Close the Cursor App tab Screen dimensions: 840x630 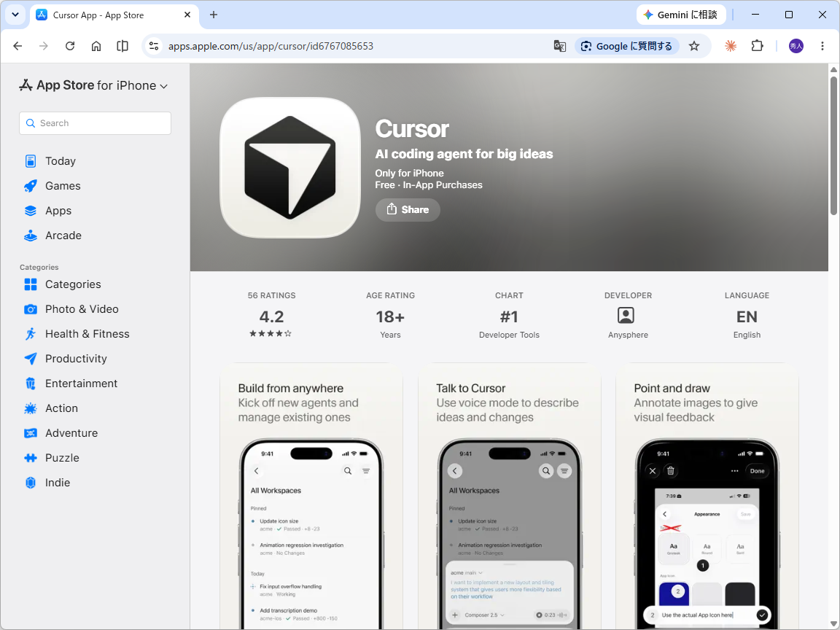pos(187,15)
